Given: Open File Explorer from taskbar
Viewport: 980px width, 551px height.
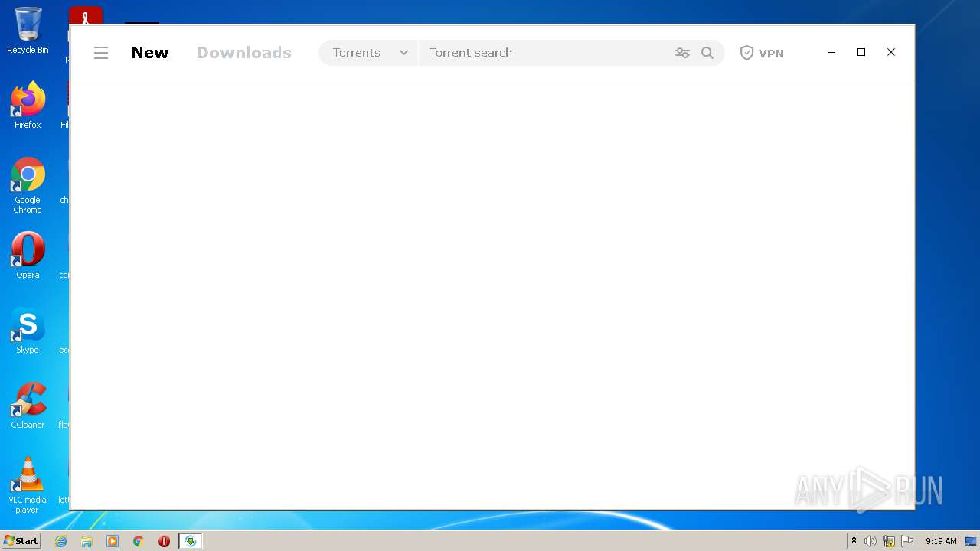Looking at the screenshot, I should pos(87,541).
